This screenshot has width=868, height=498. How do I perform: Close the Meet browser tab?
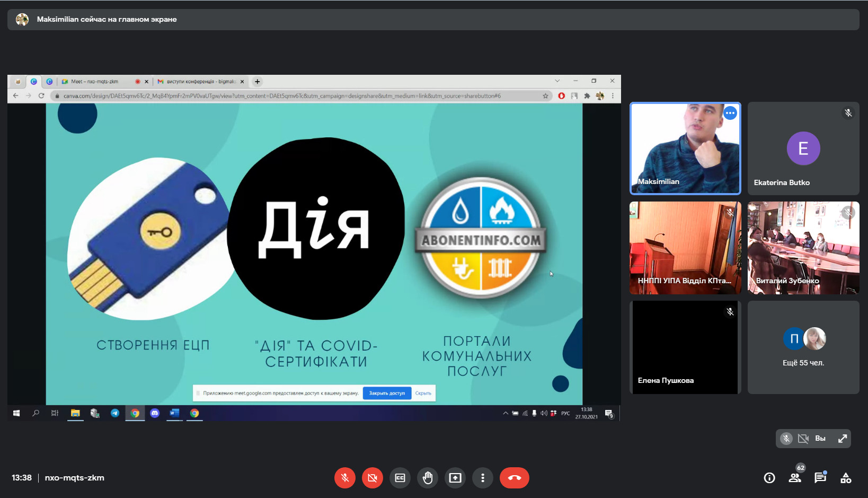147,82
